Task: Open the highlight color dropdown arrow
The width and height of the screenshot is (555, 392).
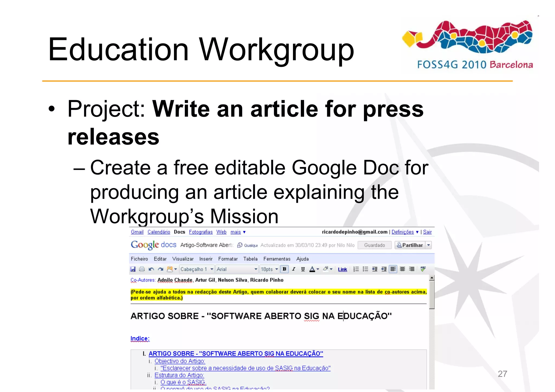Action: tap(331, 269)
